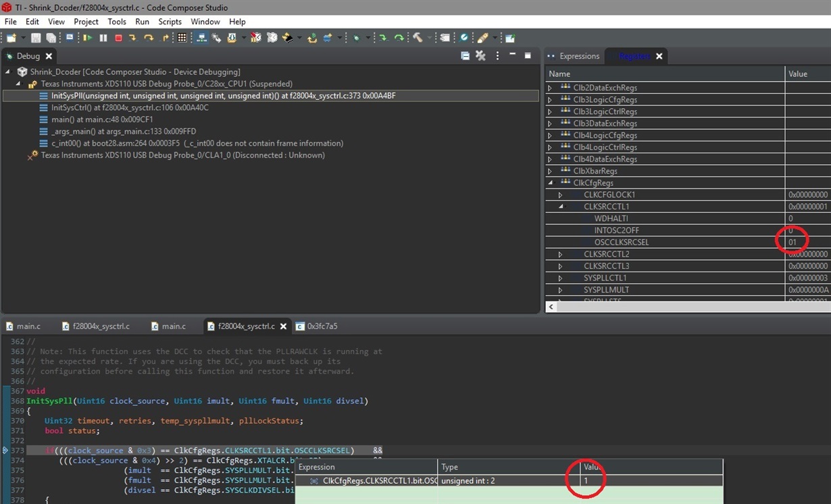Image resolution: width=831 pixels, height=504 pixels.
Task: Open the Project menu
Action: pos(86,22)
